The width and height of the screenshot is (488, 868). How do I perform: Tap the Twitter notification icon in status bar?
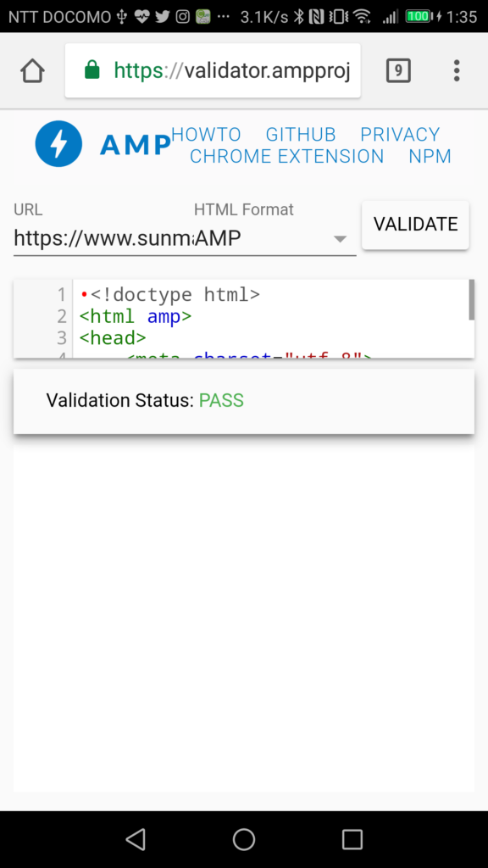point(162,17)
